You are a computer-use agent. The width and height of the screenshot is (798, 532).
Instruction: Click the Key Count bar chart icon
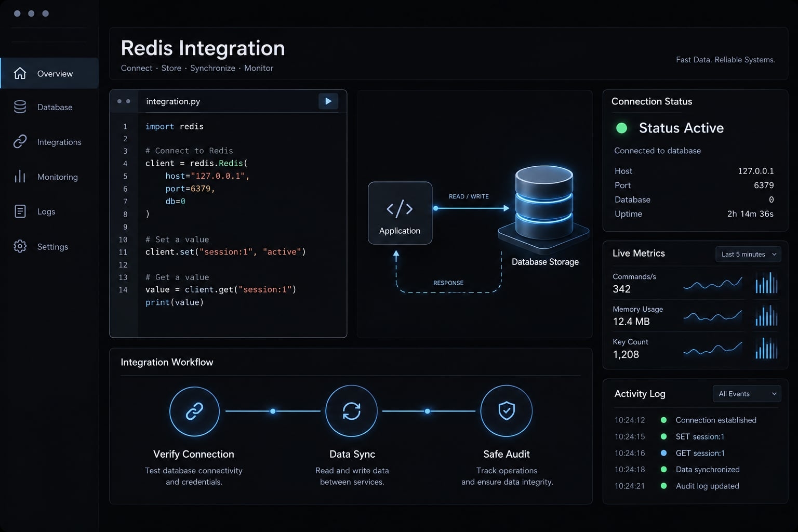[766, 349]
